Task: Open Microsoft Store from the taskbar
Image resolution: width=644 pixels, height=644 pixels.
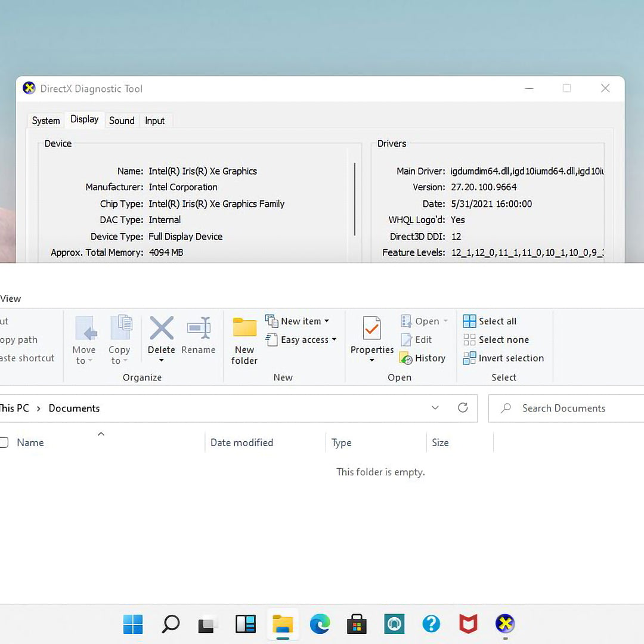Action: coord(357,624)
